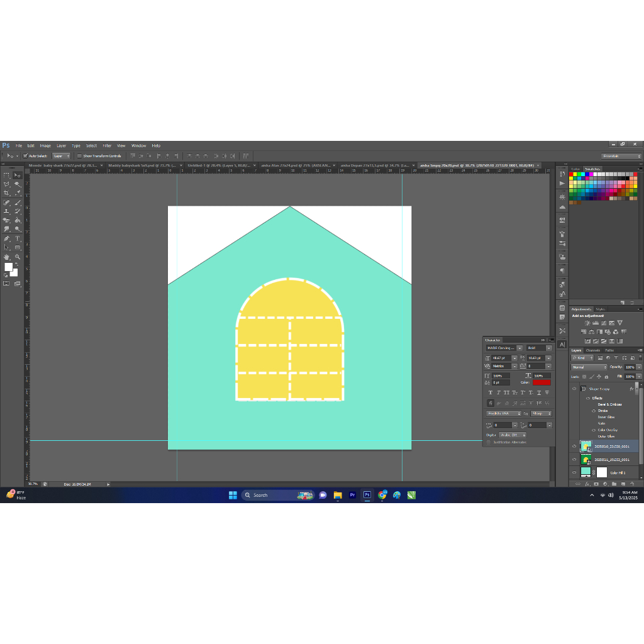The width and height of the screenshot is (644, 644).
Task: Select the Clone Stamp tool
Action: (6, 211)
